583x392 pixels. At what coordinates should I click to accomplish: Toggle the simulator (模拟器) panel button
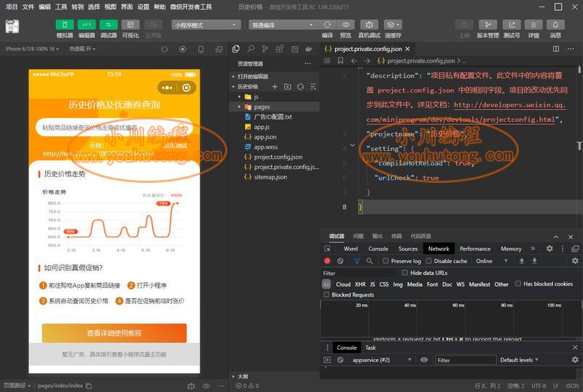pyautogui.click(x=64, y=25)
